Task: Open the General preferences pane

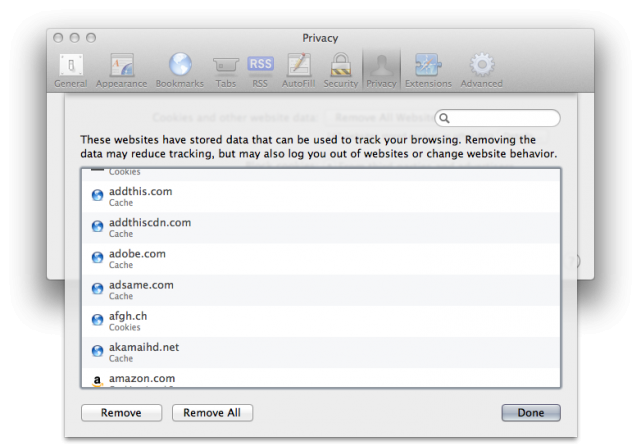Action: [x=71, y=71]
